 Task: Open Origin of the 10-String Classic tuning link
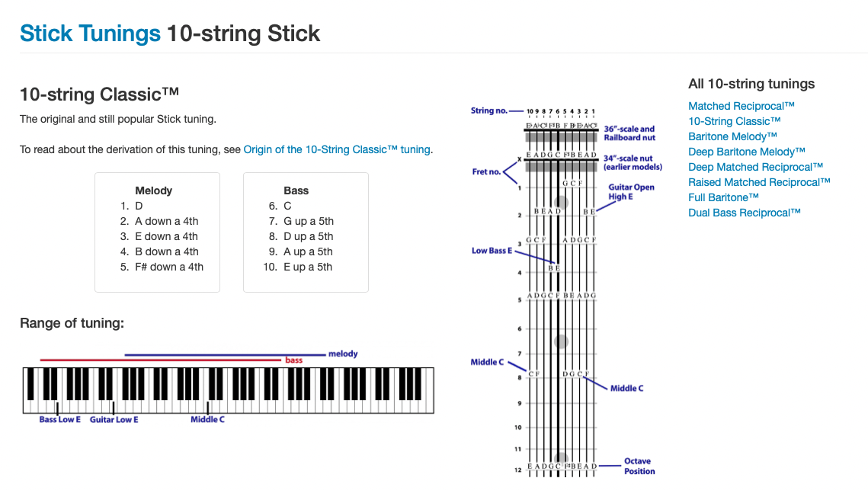click(x=337, y=149)
